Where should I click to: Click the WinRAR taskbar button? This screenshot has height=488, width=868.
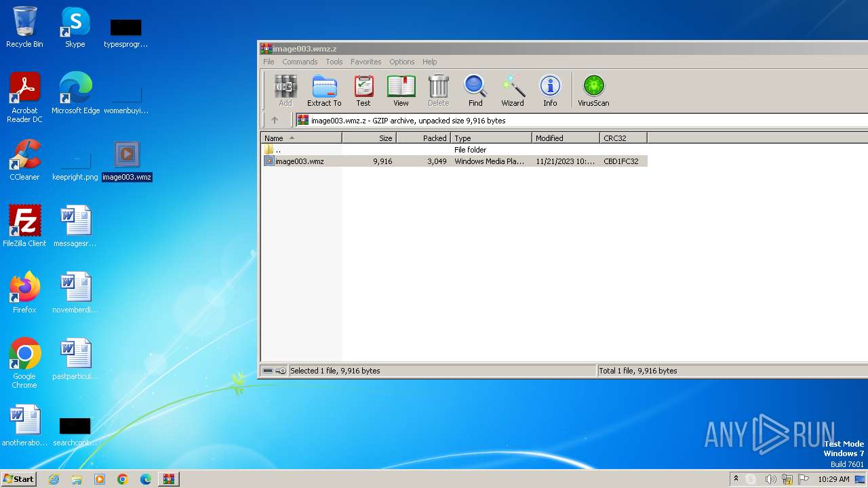click(x=169, y=479)
